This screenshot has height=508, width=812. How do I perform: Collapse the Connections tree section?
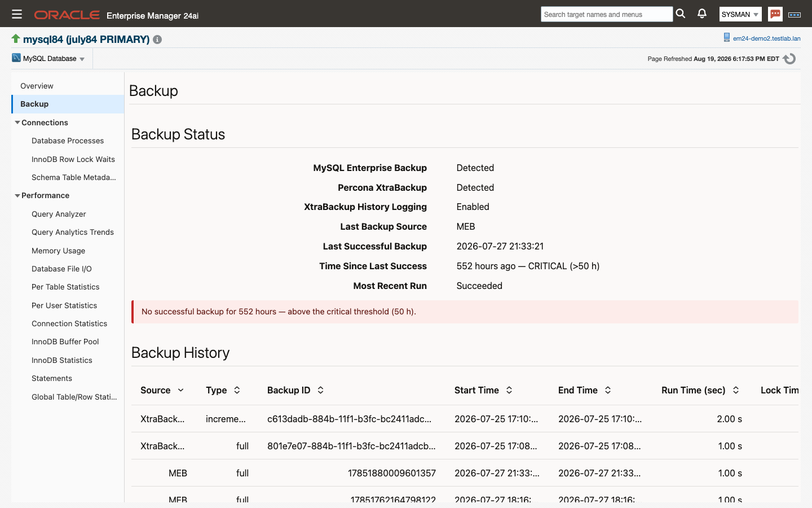(17, 122)
